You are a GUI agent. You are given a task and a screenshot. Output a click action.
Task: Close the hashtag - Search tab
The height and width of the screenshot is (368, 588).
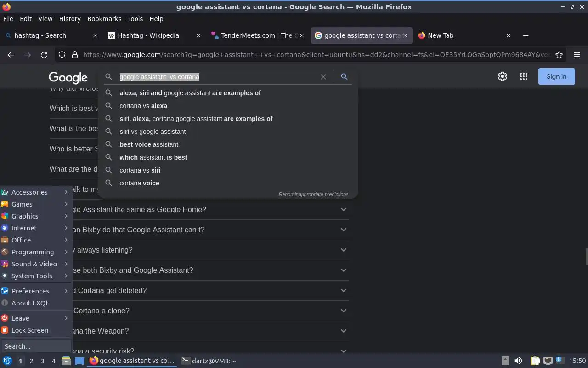pyautogui.click(x=95, y=35)
